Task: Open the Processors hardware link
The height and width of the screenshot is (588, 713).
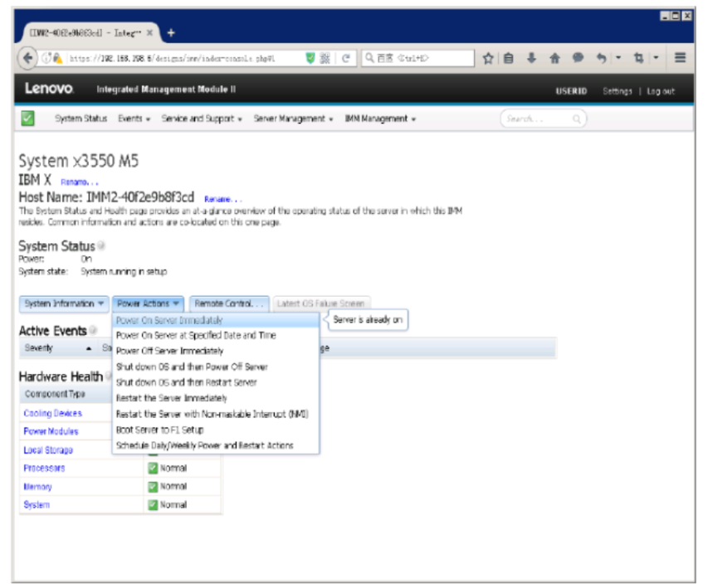Action: click(44, 468)
